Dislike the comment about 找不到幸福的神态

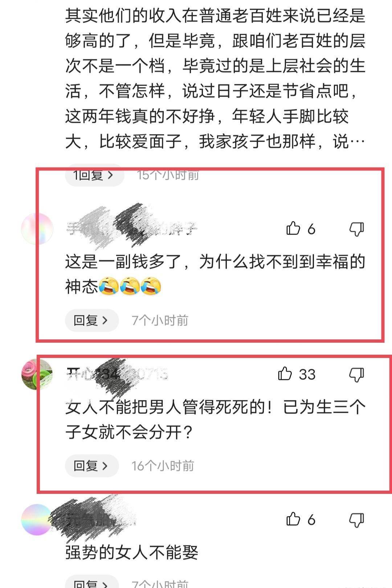click(356, 229)
